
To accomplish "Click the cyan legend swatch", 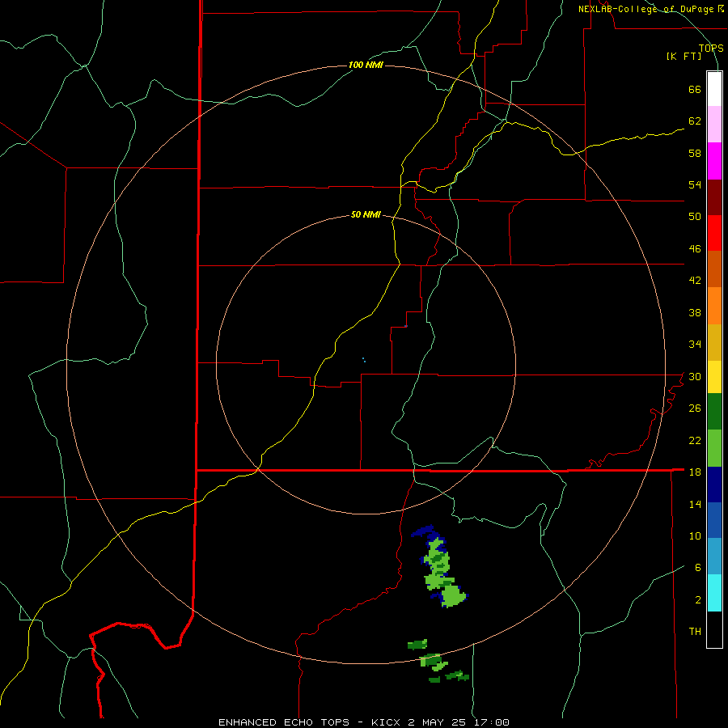I will (714, 593).
